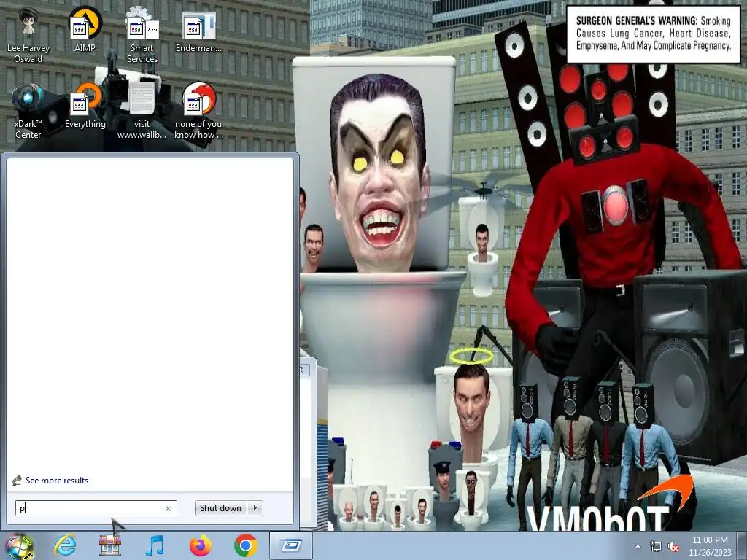747x560 pixels.
Task: Click the Show desktop strip on the taskbar
Action: click(x=741, y=546)
